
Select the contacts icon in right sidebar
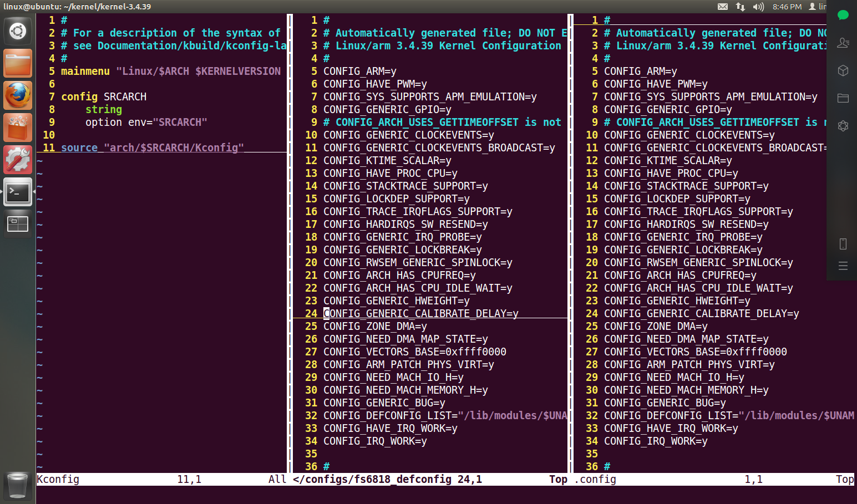[x=843, y=43]
